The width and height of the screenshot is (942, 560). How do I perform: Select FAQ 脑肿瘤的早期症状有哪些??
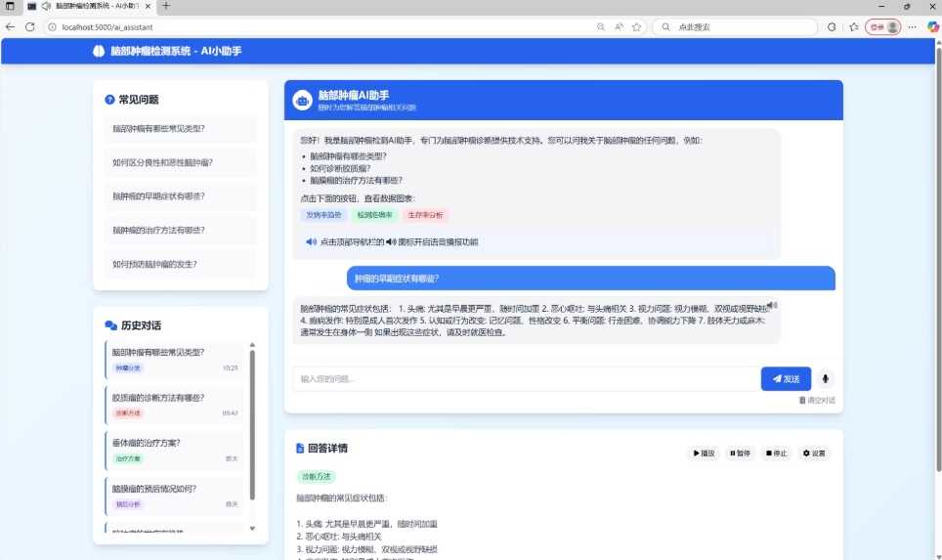(180, 195)
